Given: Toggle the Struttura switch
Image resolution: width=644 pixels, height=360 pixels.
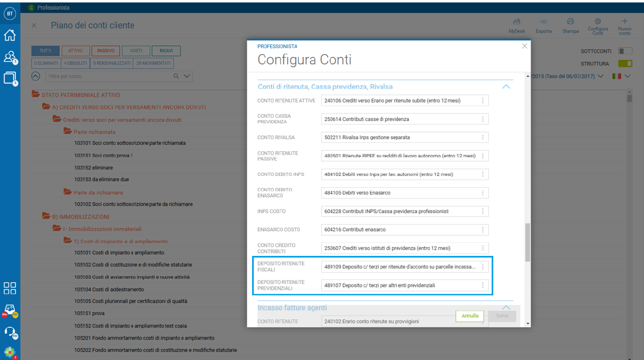Looking at the screenshot, I should 625,64.
